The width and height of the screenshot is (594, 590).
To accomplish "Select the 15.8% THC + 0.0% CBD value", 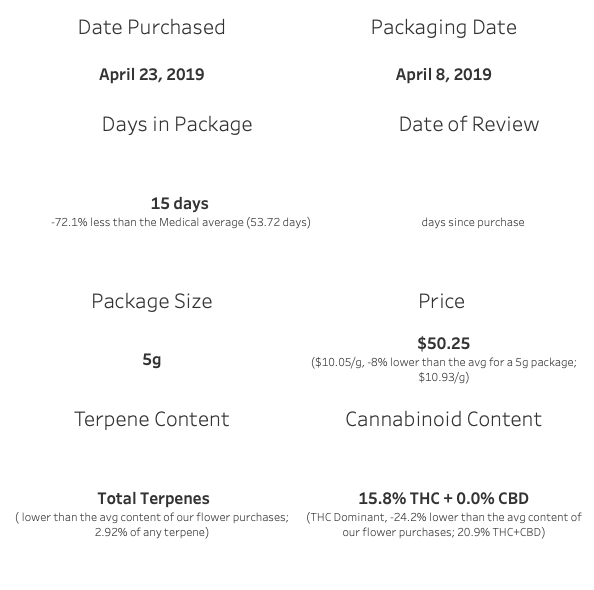I will (x=444, y=499).
